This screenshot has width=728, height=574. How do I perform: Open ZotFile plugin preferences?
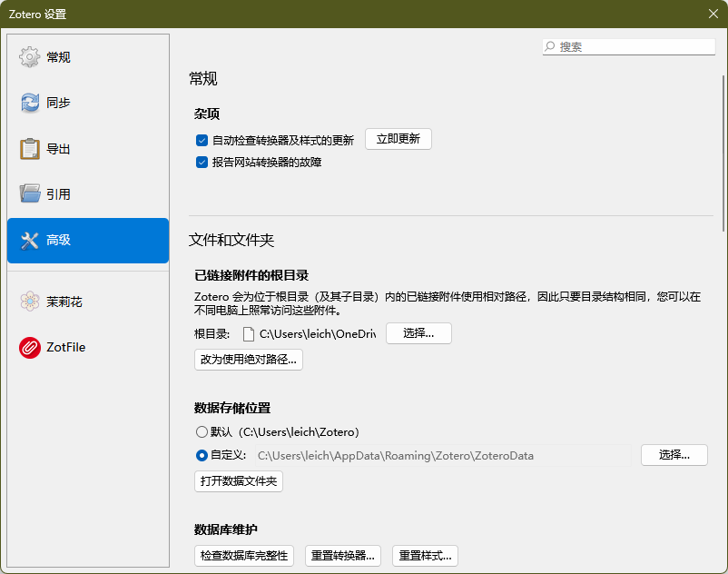coord(88,347)
